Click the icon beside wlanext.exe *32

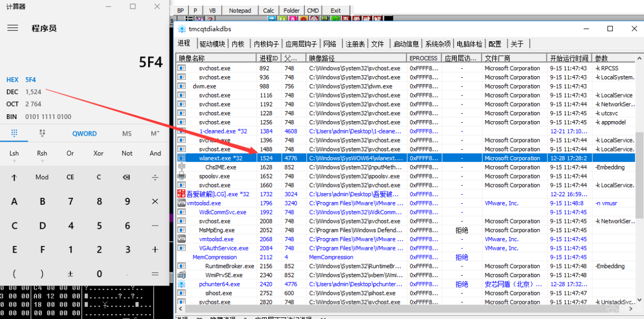[181, 158]
